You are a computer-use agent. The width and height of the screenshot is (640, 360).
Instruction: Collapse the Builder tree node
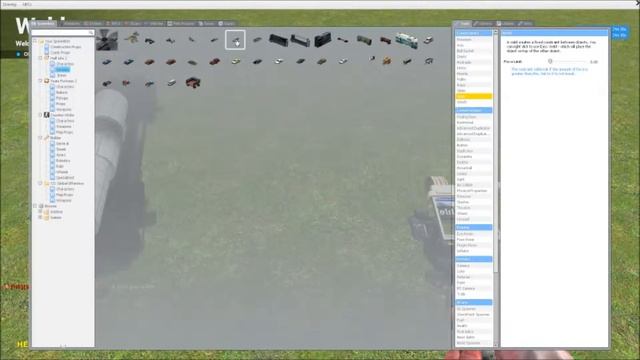pyautogui.click(x=40, y=138)
